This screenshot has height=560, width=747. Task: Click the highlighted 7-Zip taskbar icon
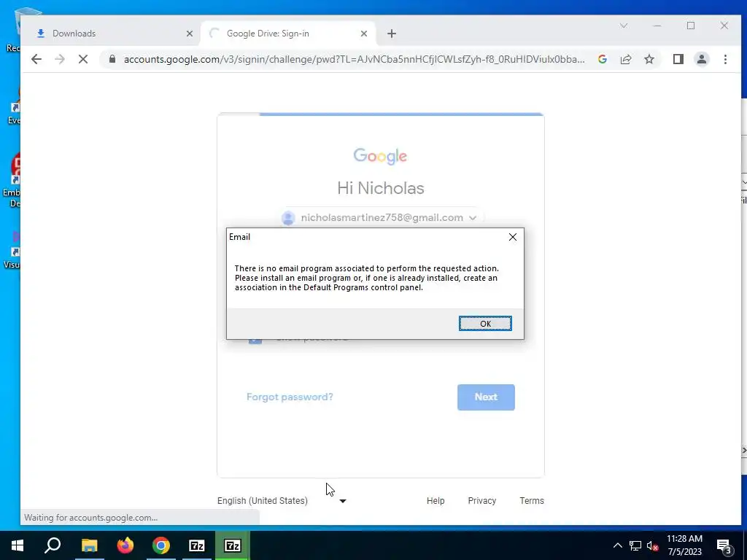pyautogui.click(x=233, y=545)
